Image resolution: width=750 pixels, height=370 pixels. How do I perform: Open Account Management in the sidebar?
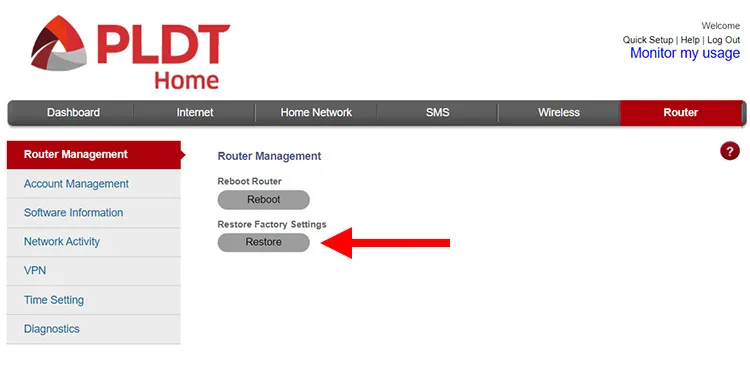click(94, 184)
